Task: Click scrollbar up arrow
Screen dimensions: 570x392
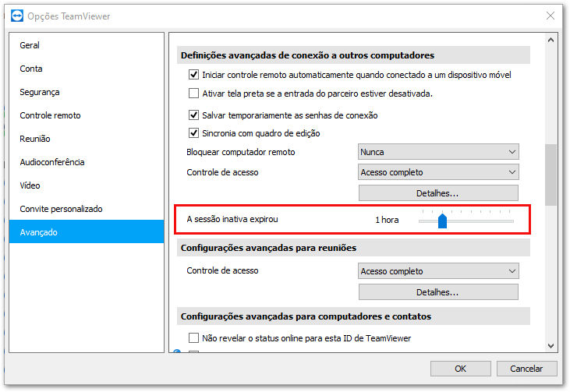Action: coord(551,40)
